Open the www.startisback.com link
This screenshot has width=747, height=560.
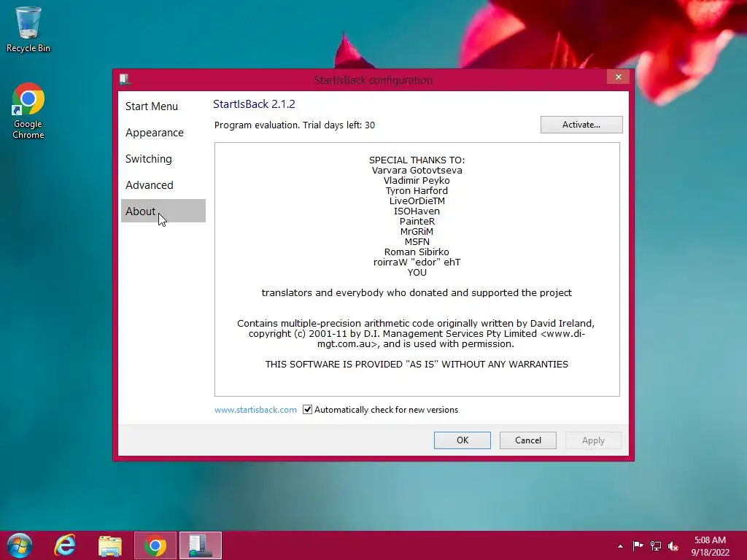tap(255, 410)
